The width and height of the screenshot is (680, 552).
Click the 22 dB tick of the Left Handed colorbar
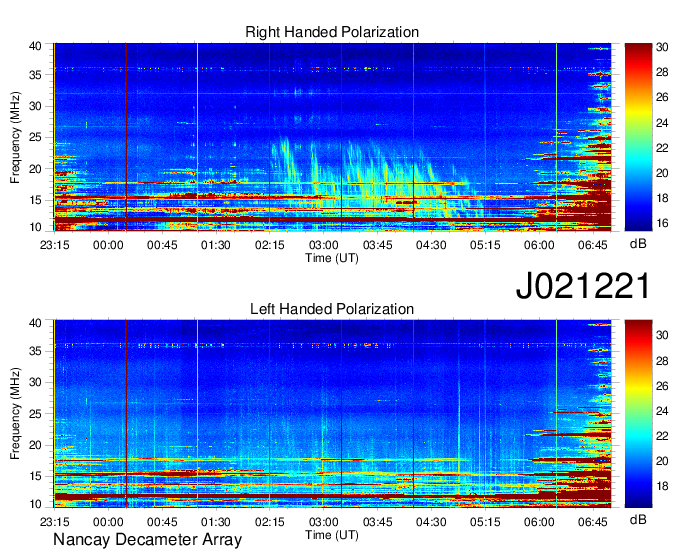(x=662, y=436)
